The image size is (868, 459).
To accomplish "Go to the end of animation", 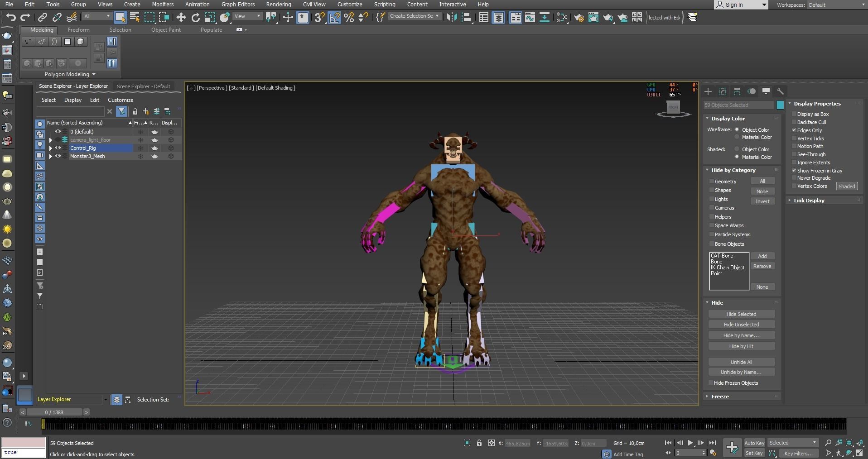I will 712,443.
